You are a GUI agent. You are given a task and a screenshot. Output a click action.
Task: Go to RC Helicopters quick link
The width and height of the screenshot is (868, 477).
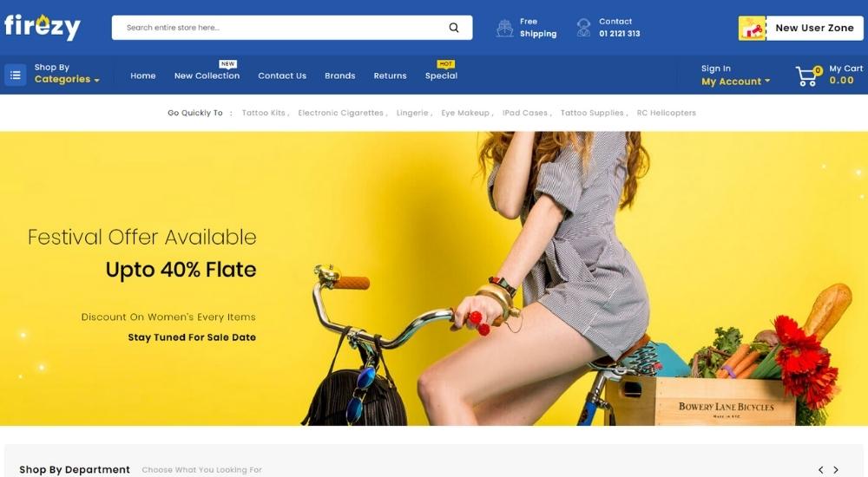click(x=666, y=113)
